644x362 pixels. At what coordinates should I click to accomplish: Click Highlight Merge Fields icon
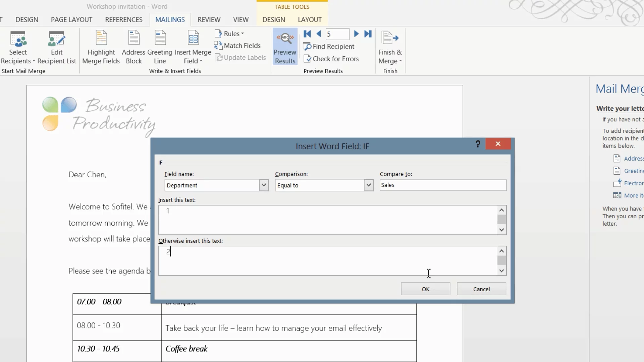click(x=101, y=38)
